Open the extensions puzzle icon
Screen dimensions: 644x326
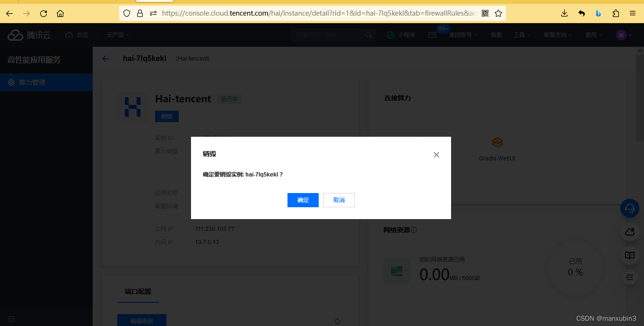click(x=616, y=14)
